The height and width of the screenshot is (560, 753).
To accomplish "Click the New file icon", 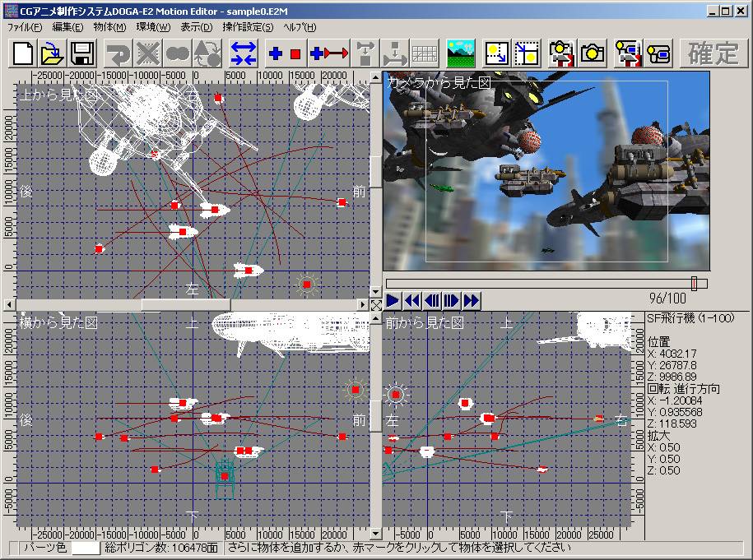I will 24,54.
